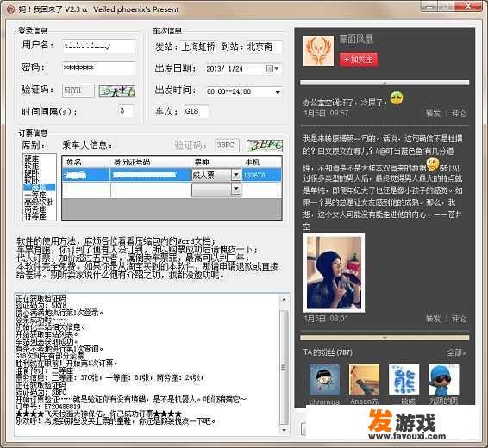Open the blue 熊 character fan avatar
The height and width of the screenshot is (448, 488).
tap(404, 380)
